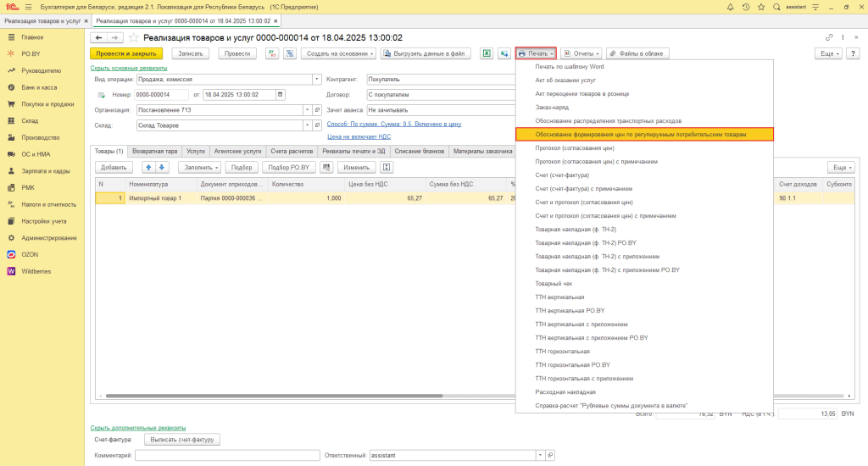Get link icon at top right
Viewport: 868px width, 466px height.
(829, 37)
